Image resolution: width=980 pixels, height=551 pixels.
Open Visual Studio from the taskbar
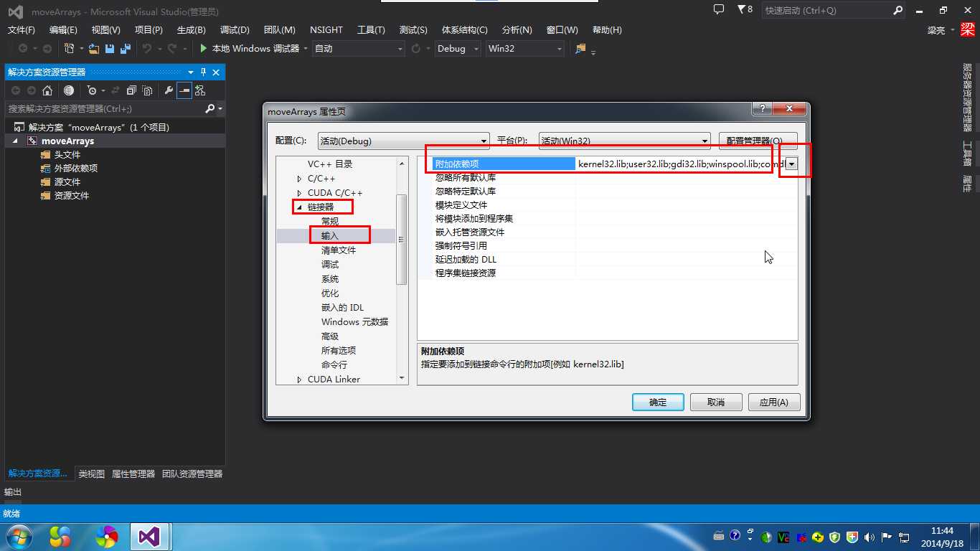click(x=149, y=536)
